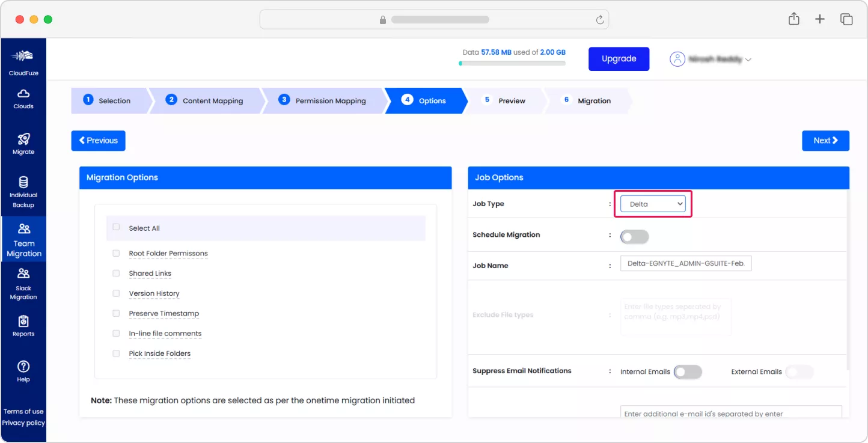Click the additional e-mail id's field
Screen dimensions: 868x443
[x=731, y=412]
